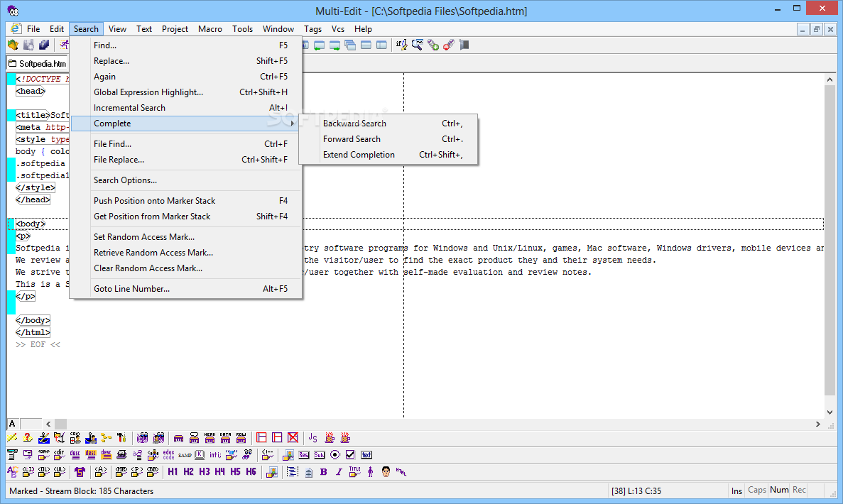Click the tag search magnifier icon
The image size is (843, 504).
pyautogui.click(x=417, y=45)
